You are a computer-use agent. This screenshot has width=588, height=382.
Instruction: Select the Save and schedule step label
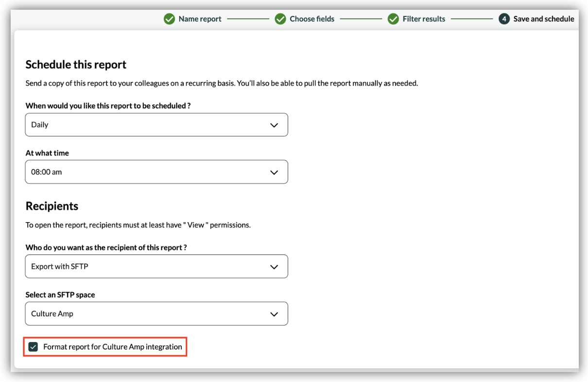[x=543, y=19]
